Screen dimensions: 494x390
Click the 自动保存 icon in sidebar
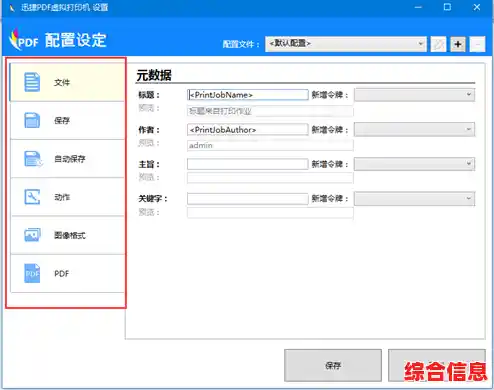point(33,159)
